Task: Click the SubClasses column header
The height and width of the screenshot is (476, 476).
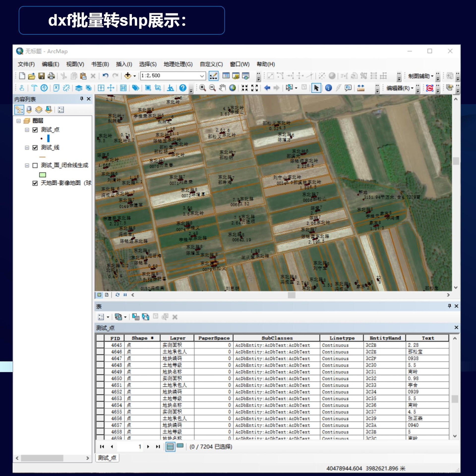Action: pos(277,338)
